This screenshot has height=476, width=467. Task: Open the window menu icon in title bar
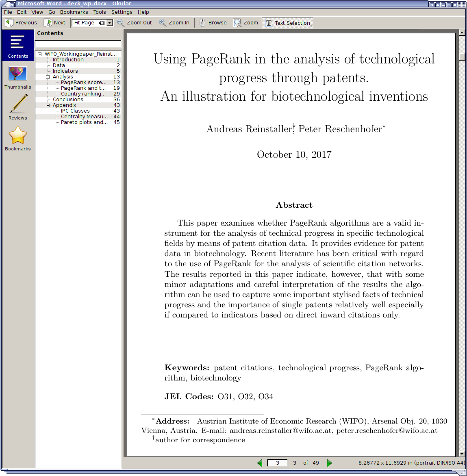point(12,4)
